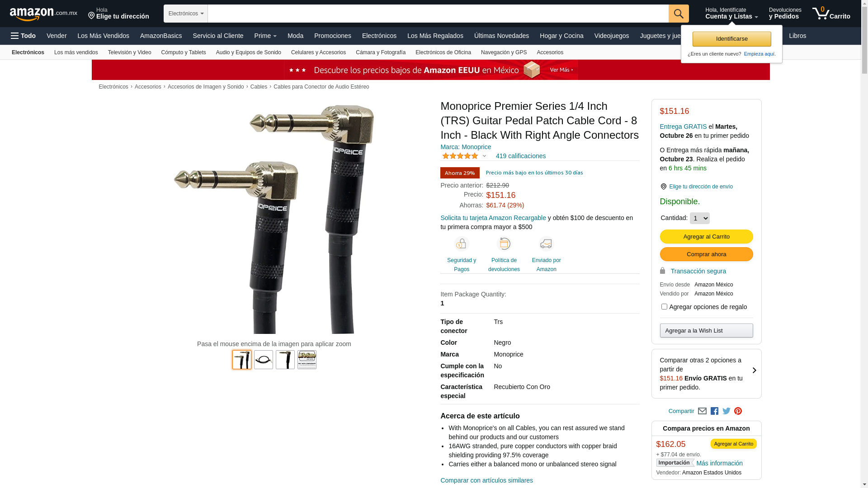
Task: Check the Agregar opciones de regalo box
Action: click(x=664, y=307)
